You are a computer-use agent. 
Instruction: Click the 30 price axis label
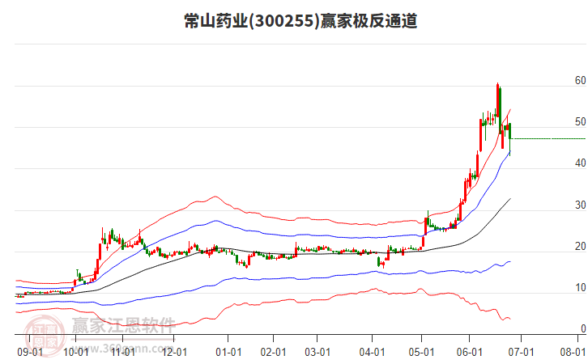point(580,205)
